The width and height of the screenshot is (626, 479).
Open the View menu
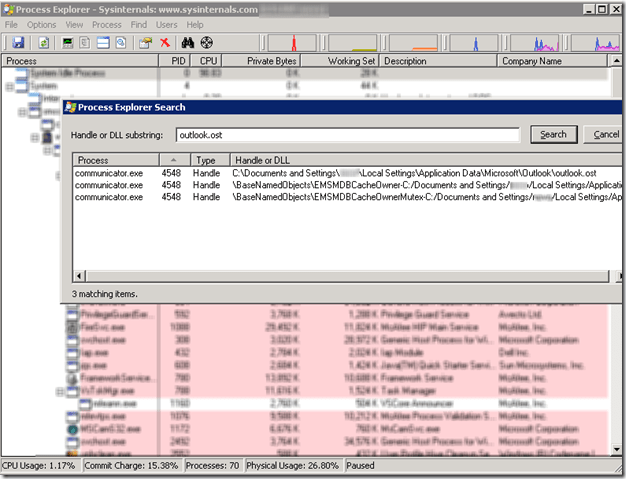point(74,24)
